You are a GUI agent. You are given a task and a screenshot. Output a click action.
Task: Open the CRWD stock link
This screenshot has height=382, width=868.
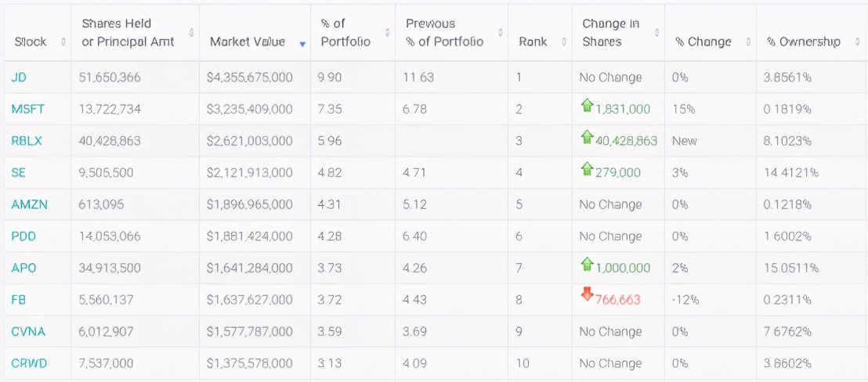29,363
